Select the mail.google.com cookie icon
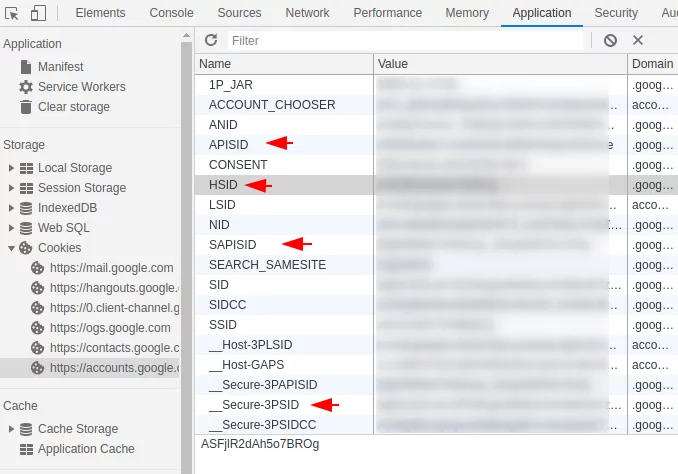Screen dimensions: 678x474 38,268
